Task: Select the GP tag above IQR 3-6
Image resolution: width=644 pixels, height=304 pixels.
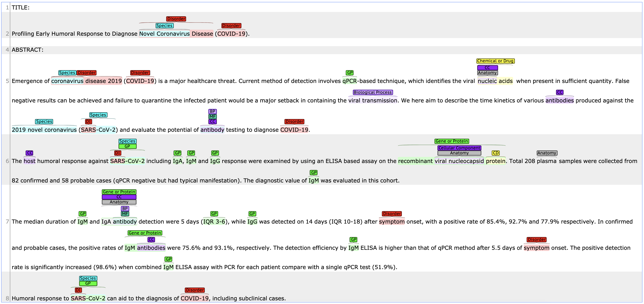Action: click(214, 214)
